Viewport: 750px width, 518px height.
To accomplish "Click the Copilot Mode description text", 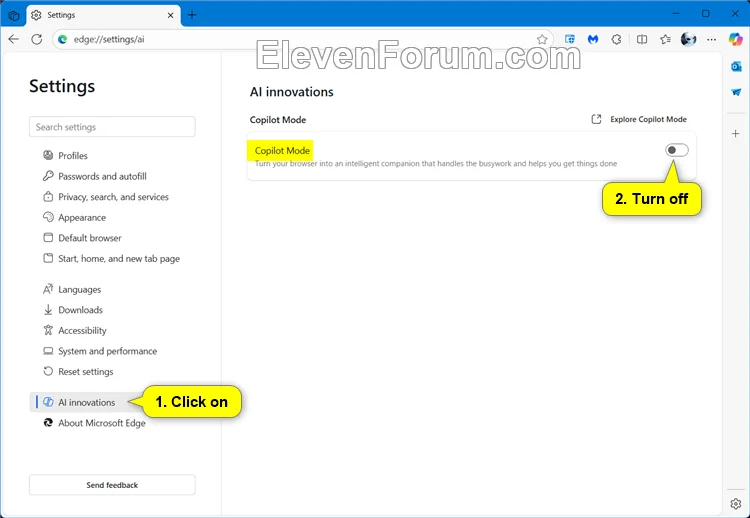I will tap(436, 164).
